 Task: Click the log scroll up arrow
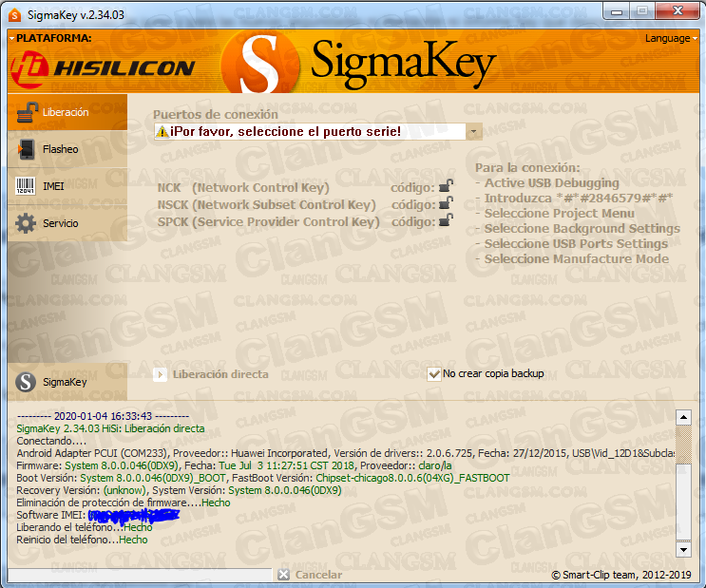point(683,417)
